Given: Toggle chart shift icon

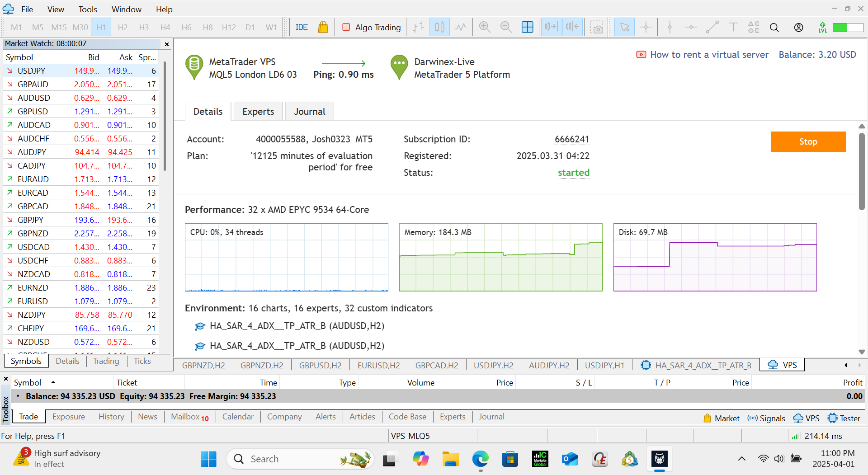Looking at the screenshot, I should coord(572,27).
